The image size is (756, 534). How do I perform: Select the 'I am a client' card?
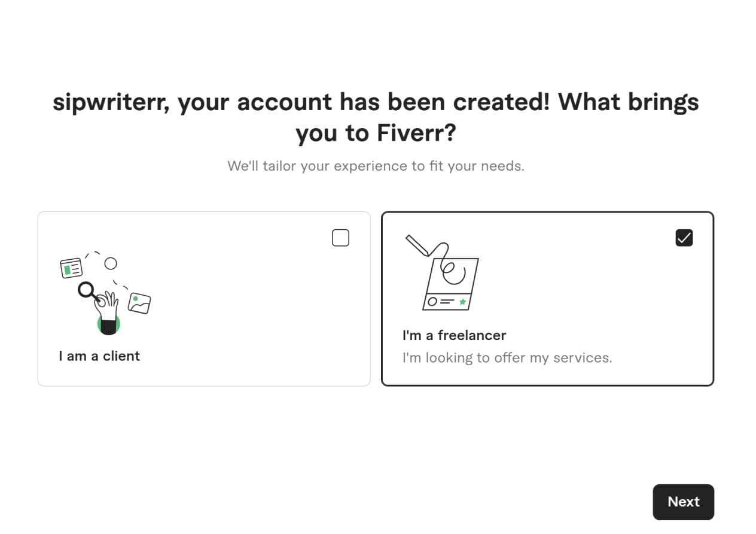click(204, 298)
